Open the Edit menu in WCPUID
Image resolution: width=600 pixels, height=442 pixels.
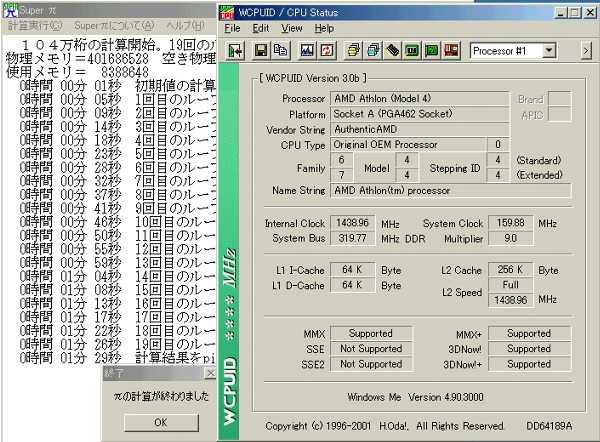pos(261,28)
